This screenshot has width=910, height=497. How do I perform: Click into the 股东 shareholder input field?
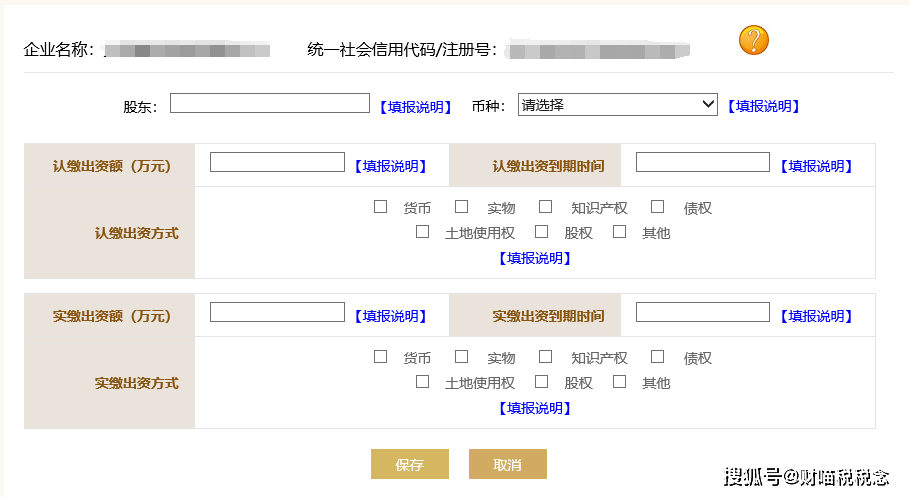tap(270, 103)
